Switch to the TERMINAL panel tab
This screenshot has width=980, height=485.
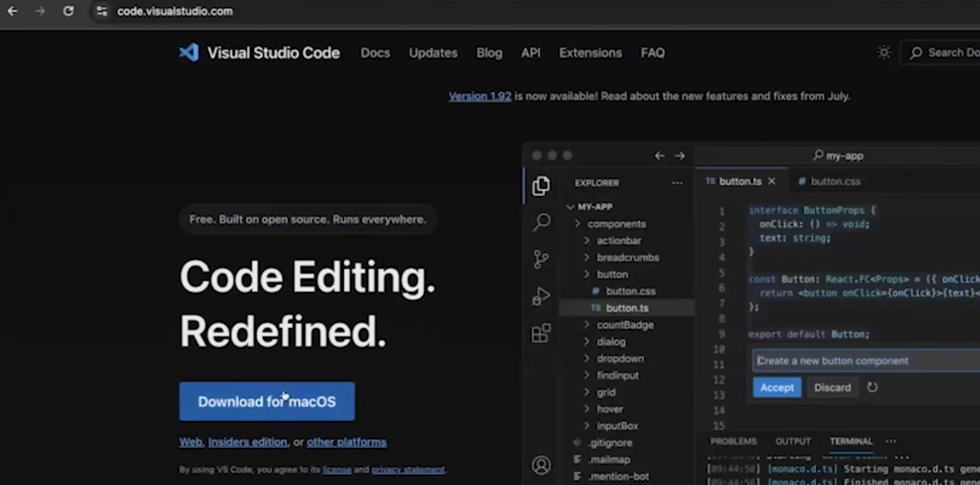point(851,441)
